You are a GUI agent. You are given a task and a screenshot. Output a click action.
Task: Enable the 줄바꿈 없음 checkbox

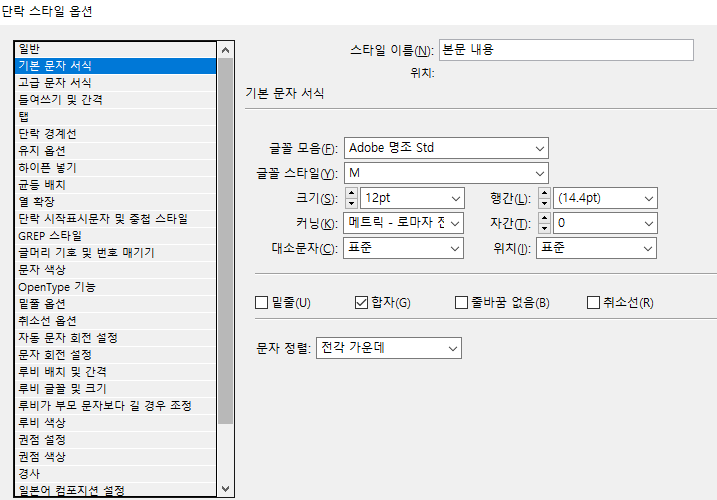pos(461,302)
